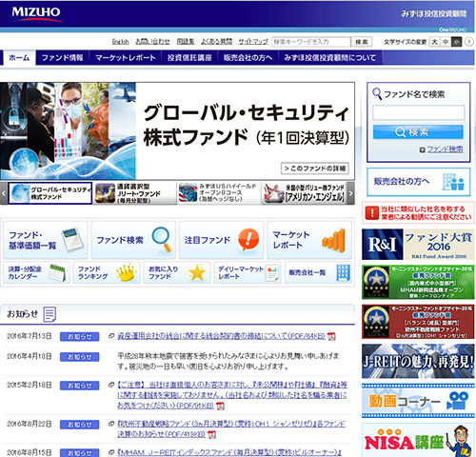The image size is (476, 457).
Task: Open the green Morningstar award banner
Action: [418, 282]
